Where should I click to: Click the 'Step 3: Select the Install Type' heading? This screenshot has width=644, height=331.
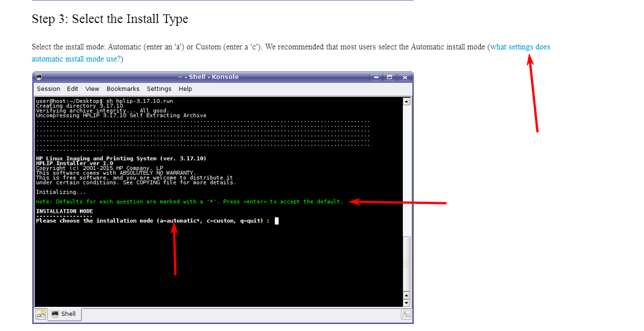coord(110,19)
